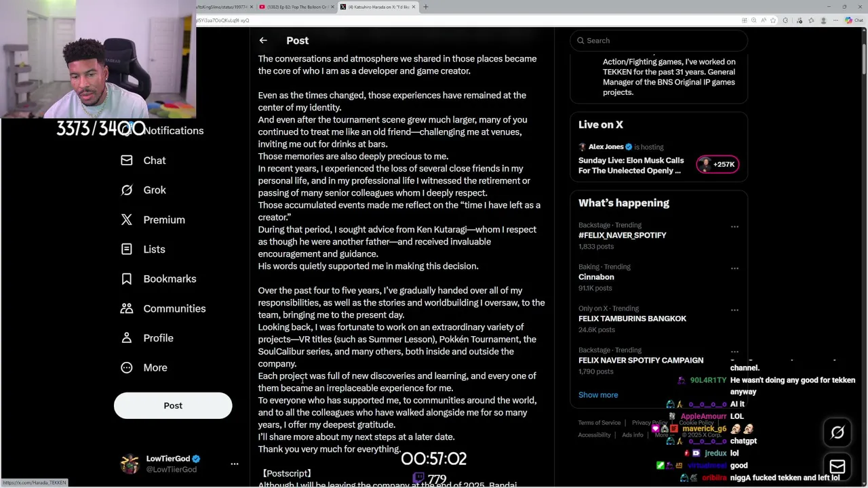Open account options ellipsis beside LowTierGod

235,464
